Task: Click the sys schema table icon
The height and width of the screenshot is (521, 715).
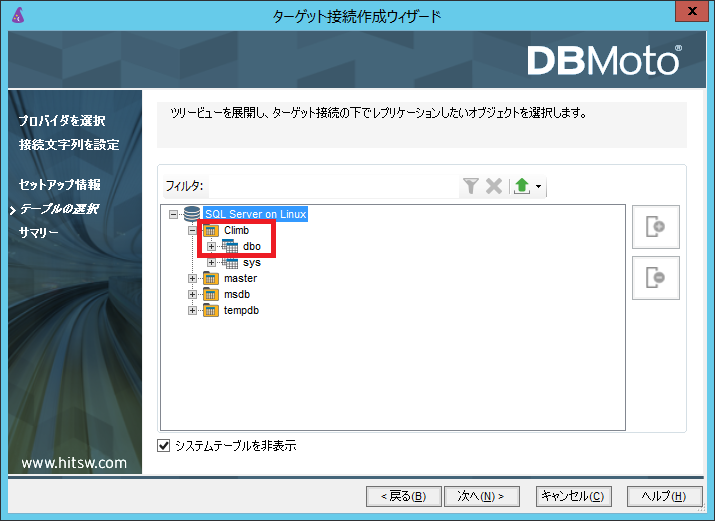Action: [230, 263]
